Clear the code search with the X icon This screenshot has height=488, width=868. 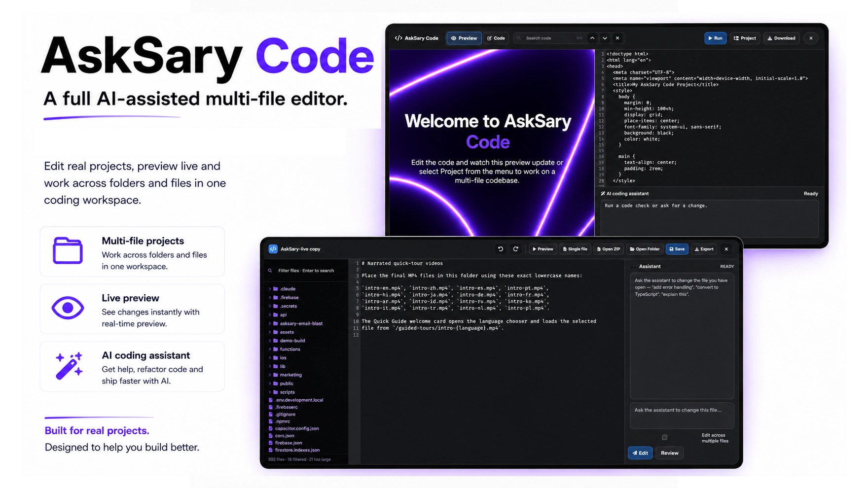(x=617, y=38)
